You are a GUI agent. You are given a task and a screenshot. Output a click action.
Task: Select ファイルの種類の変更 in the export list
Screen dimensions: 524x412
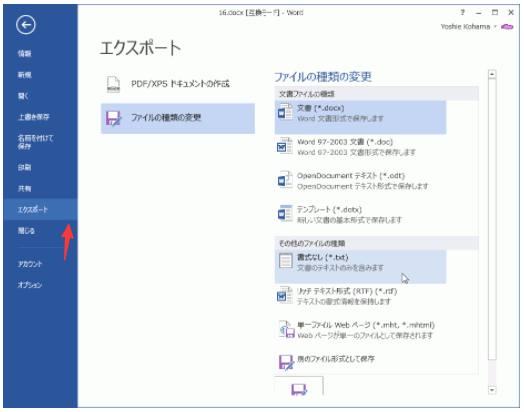click(x=178, y=118)
